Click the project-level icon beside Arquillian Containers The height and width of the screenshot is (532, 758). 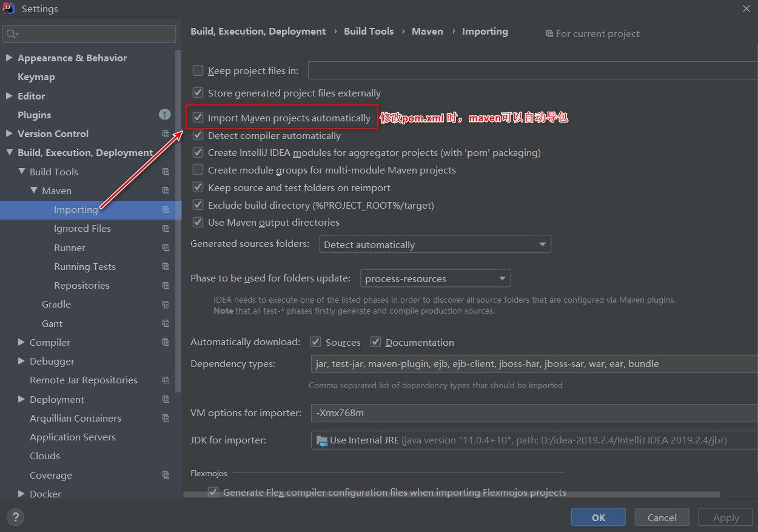pos(166,419)
